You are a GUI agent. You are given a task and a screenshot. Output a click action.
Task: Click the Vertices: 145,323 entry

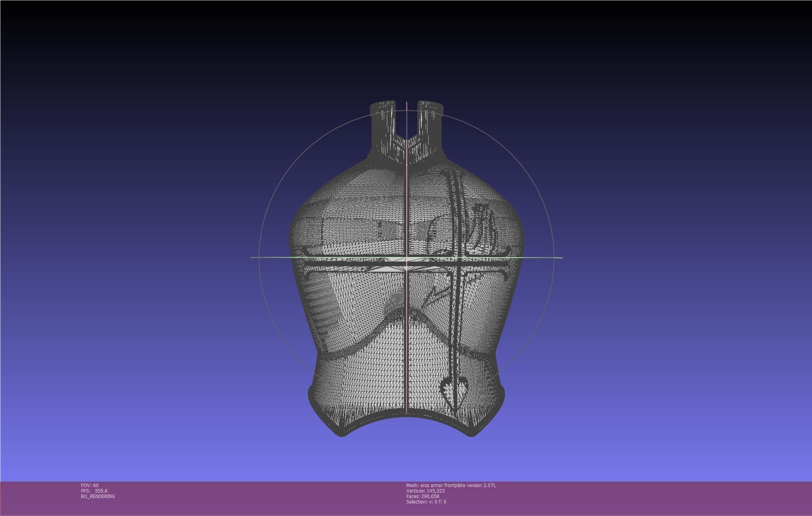click(425, 491)
